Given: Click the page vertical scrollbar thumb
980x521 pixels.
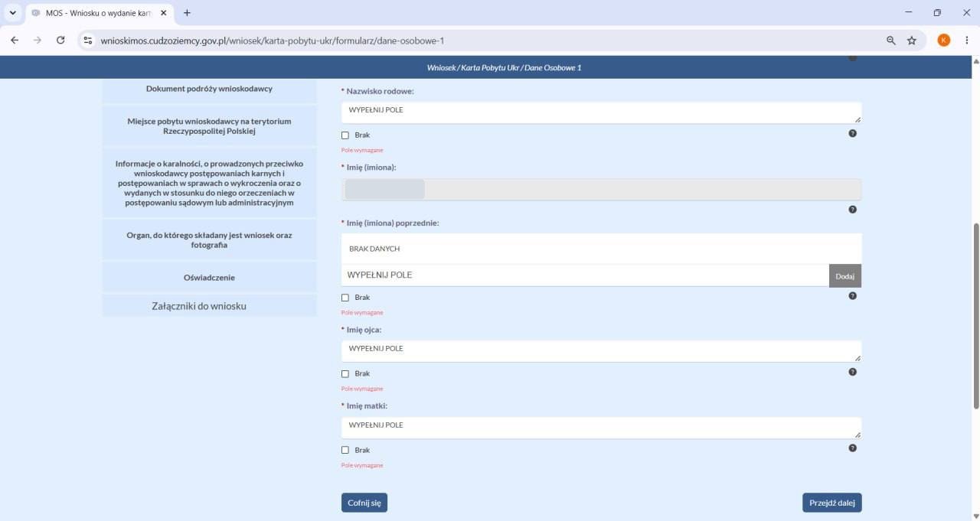Looking at the screenshot, I should point(975,316).
